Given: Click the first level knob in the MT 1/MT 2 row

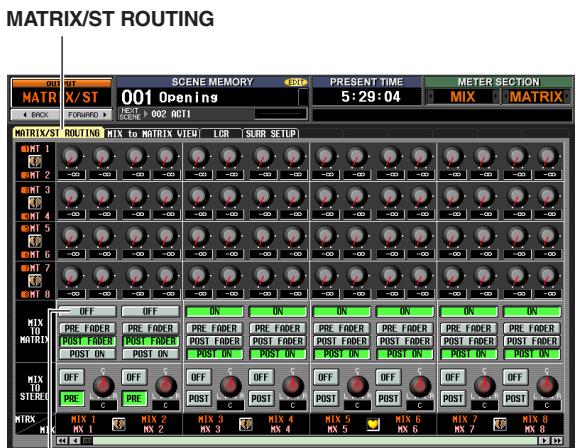Looking at the screenshot, I should coord(72,157).
